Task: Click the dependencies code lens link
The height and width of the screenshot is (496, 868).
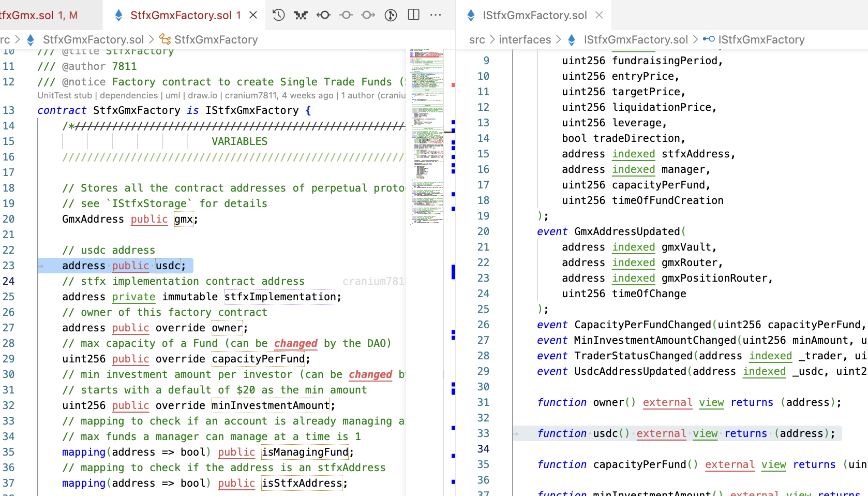Action: 129,95
